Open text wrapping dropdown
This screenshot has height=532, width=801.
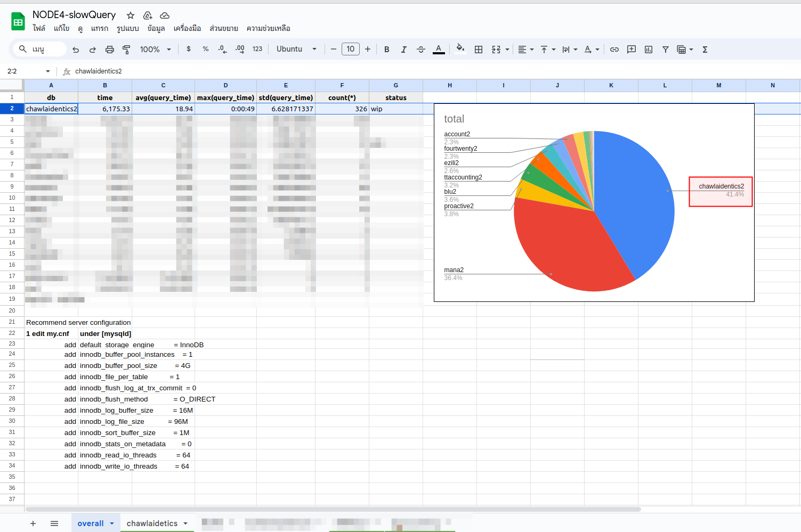point(570,50)
